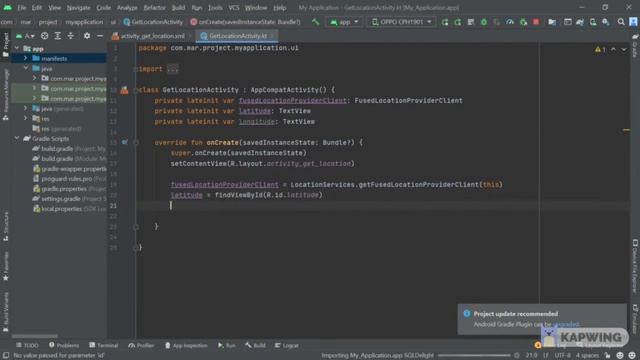The width and height of the screenshot is (640, 360).
Task: Open the Logcat tool window
Action: (x=287, y=345)
